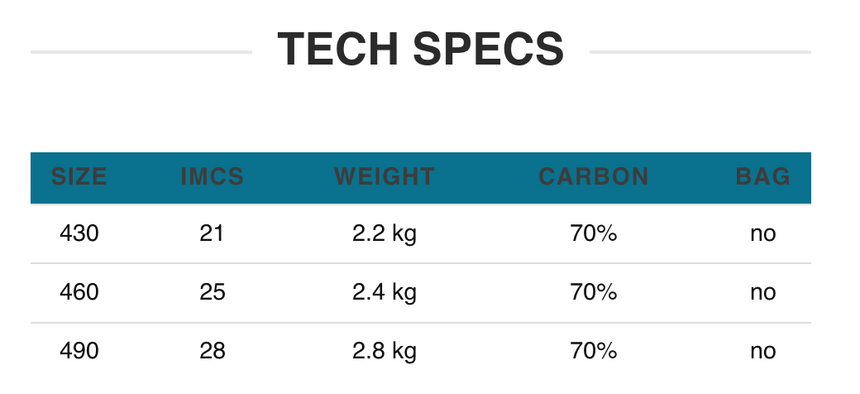Click the bag value "no" for size 430

click(763, 235)
